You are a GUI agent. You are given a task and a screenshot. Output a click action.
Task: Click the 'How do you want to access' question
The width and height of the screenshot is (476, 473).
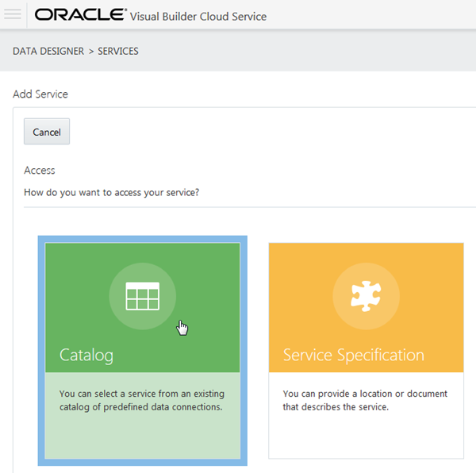pos(111,193)
